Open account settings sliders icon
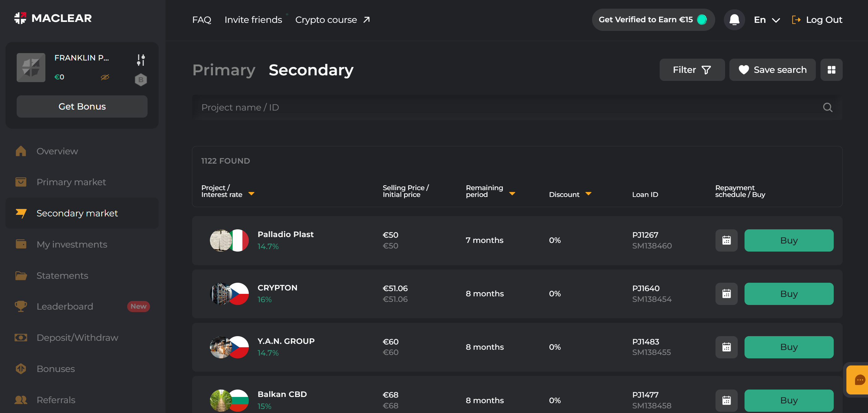Image resolution: width=868 pixels, height=413 pixels. (141, 60)
